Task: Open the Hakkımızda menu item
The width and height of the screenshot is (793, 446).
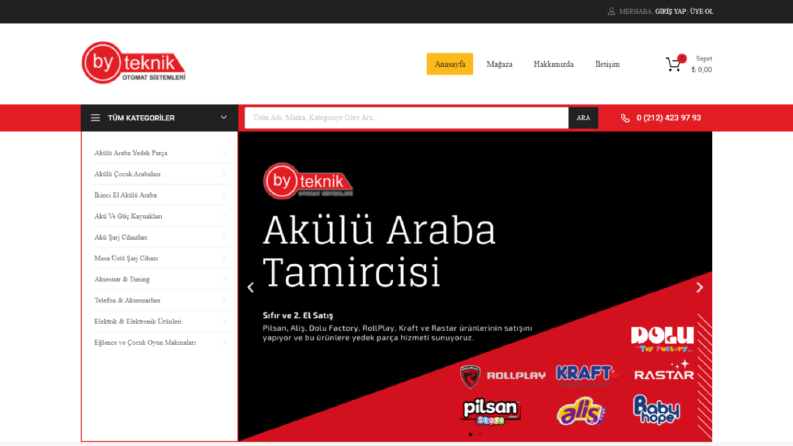Action: 553,64
